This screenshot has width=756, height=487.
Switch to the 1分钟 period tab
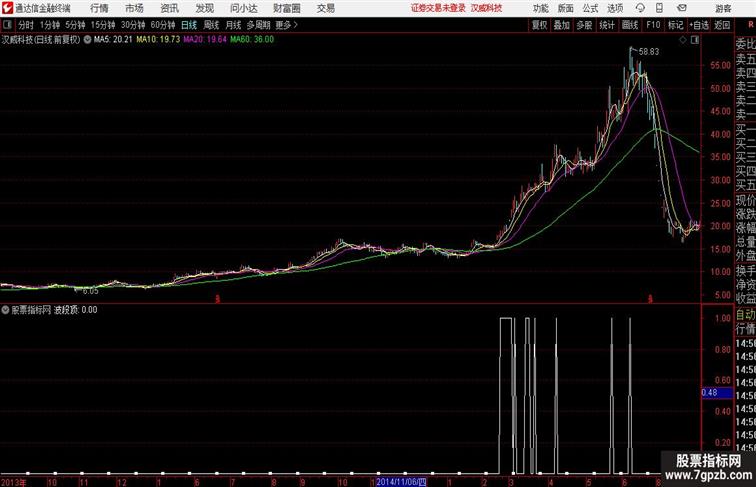click(50, 25)
